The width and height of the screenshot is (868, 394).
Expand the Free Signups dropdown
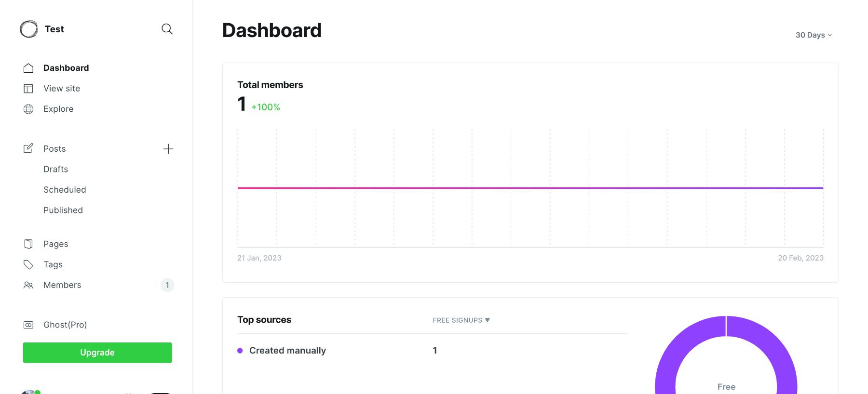tap(461, 320)
